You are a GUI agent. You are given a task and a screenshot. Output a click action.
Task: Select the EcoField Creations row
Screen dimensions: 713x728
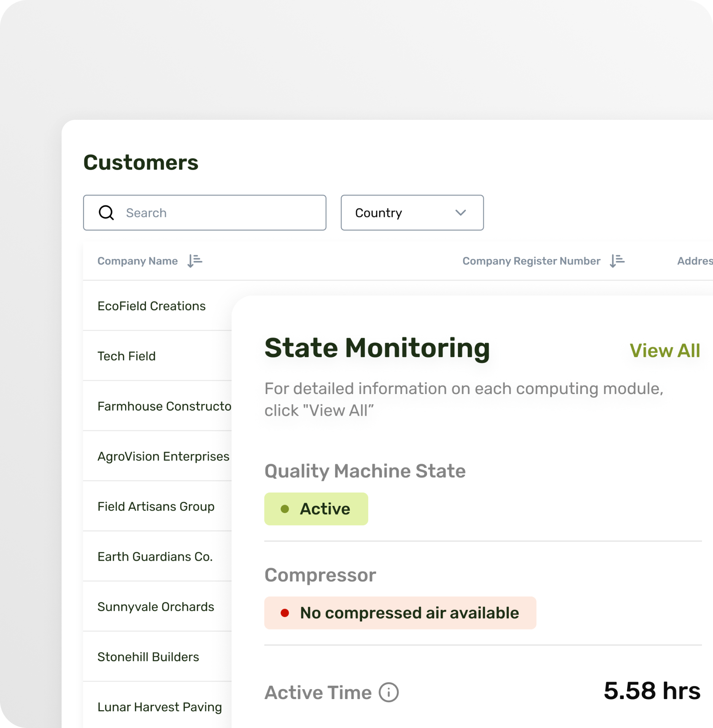[151, 306]
